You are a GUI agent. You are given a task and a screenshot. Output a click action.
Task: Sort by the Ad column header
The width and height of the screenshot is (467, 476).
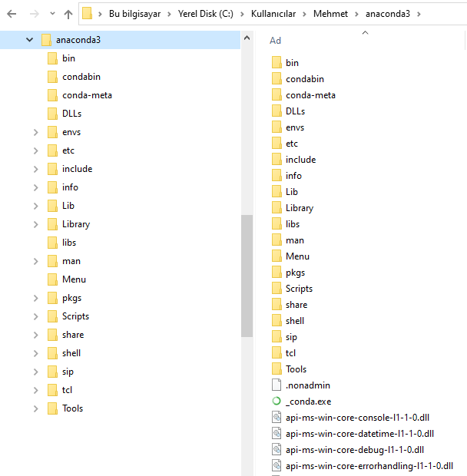(275, 41)
